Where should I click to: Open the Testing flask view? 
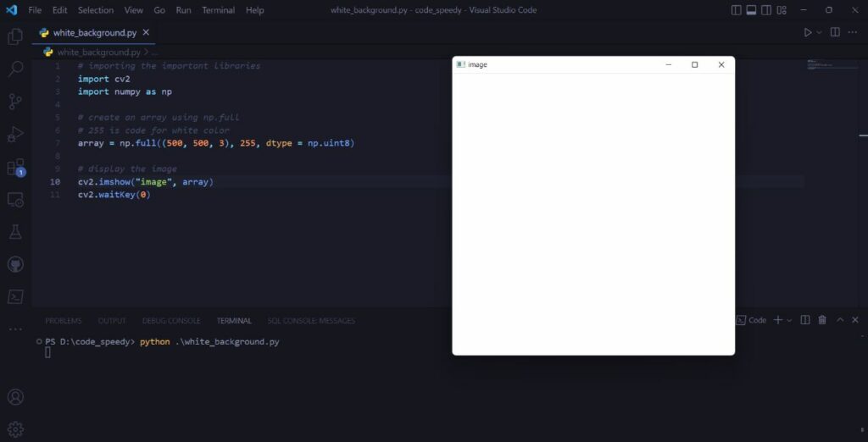click(x=15, y=232)
